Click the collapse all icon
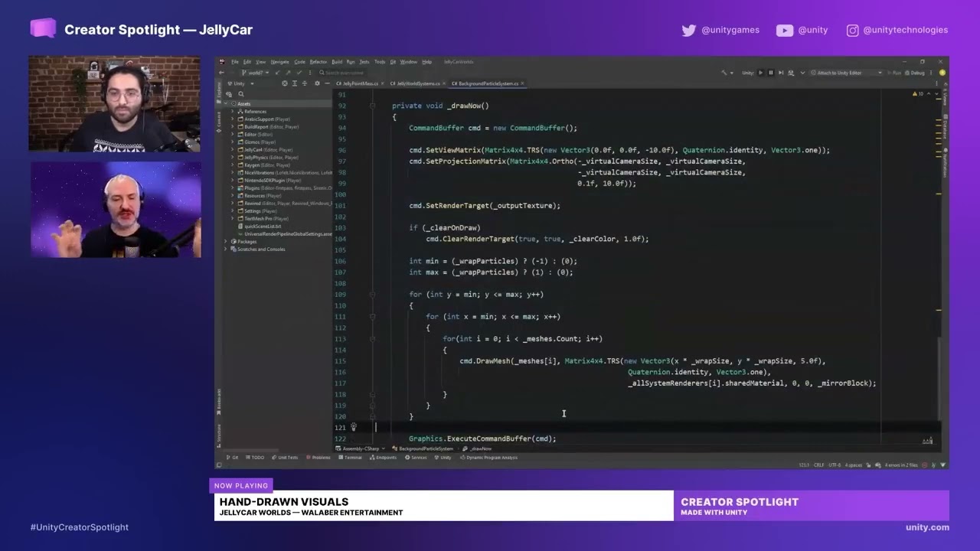Image resolution: width=980 pixels, height=551 pixels. [x=303, y=83]
